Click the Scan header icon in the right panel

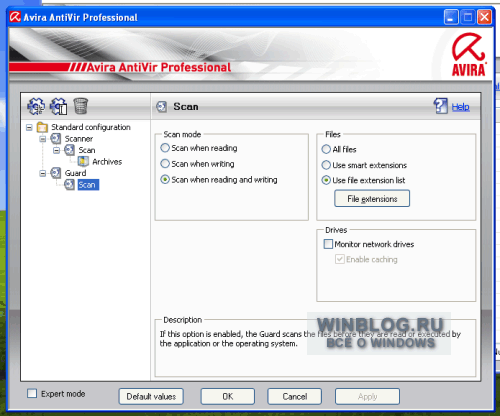tap(162, 107)
